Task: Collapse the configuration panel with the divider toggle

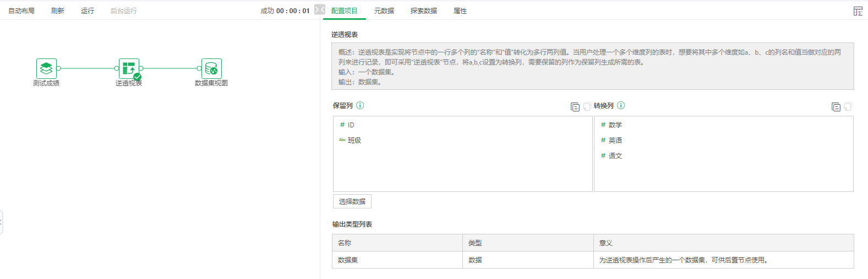Action: 320,9
